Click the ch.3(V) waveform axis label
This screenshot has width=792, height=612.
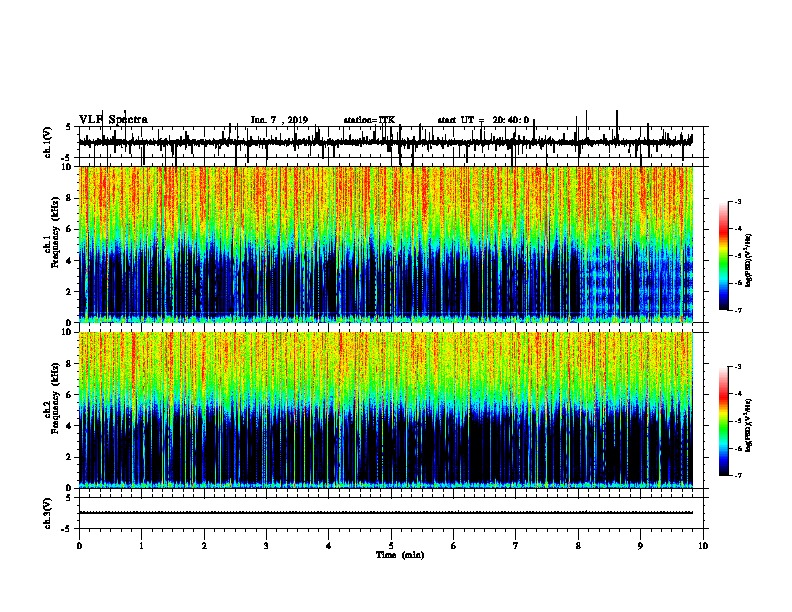[47, 513]
